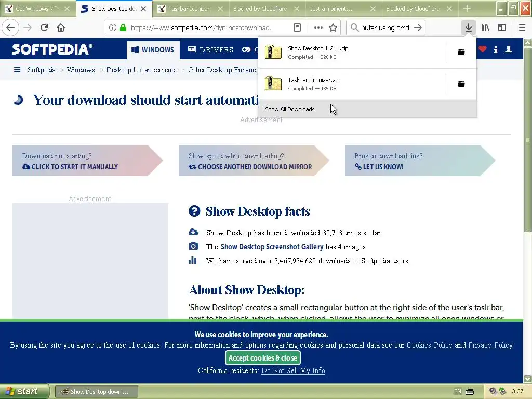Select Show Desktop downl... taskbar button

pyautogui.click(x=96, y=392)
